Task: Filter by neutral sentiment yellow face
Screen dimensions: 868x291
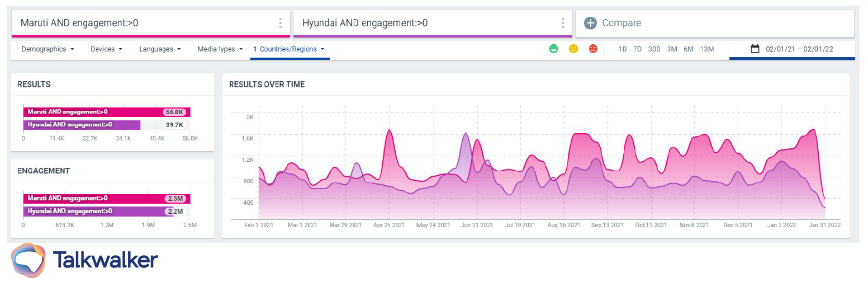Action: click(573, 49)
